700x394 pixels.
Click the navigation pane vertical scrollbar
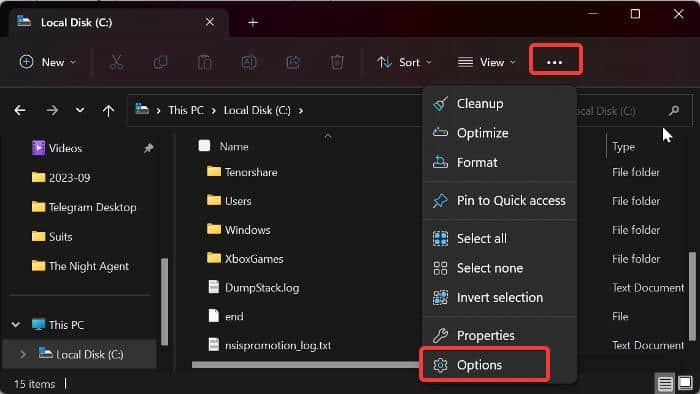tap(164, 302)
